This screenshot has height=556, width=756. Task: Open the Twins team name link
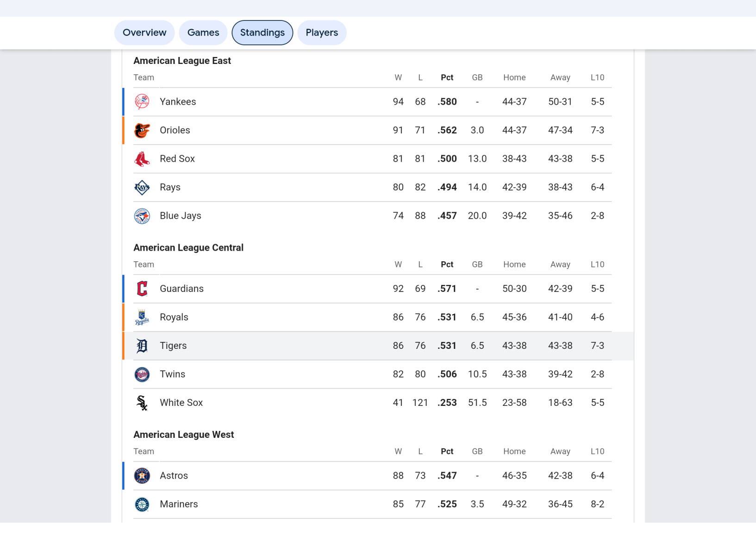point(172,374)
